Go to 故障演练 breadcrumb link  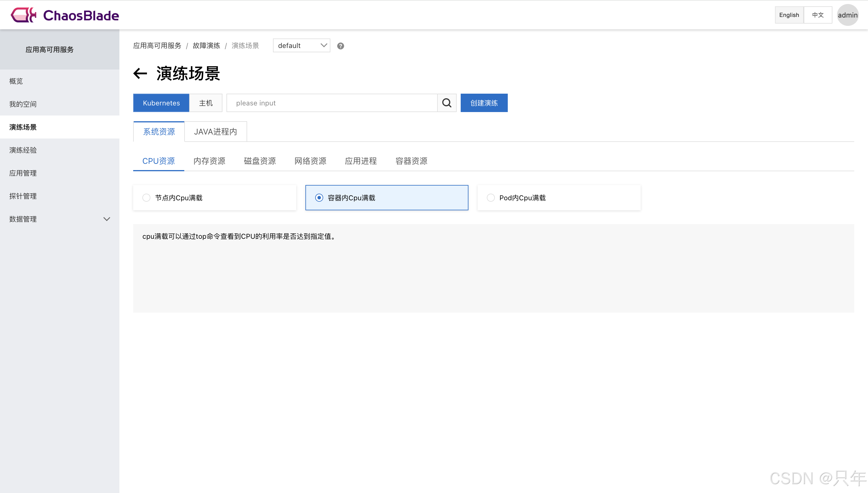pyautogui.click(x=206, y=46)
